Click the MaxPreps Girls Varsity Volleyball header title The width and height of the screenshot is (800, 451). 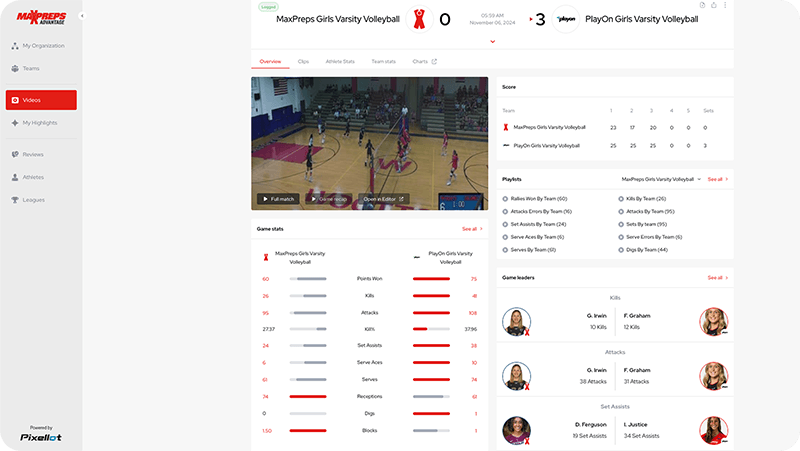click(338, 19)
